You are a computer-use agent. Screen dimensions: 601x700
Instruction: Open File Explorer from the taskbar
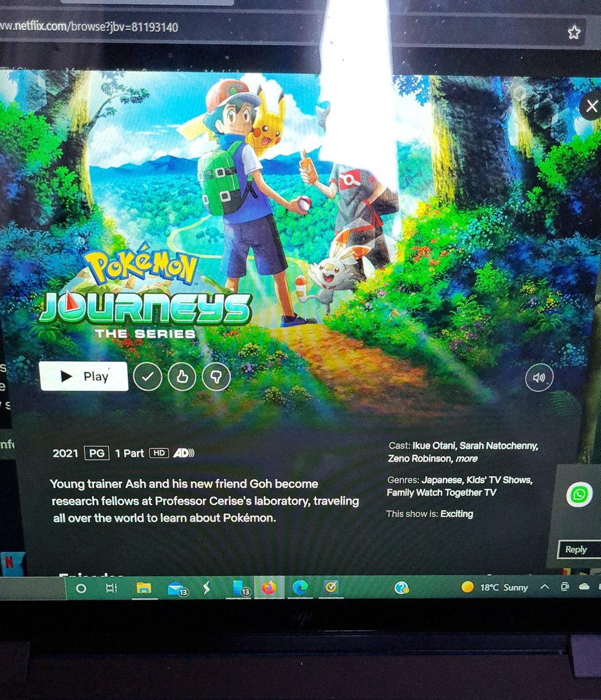[143, 588]
